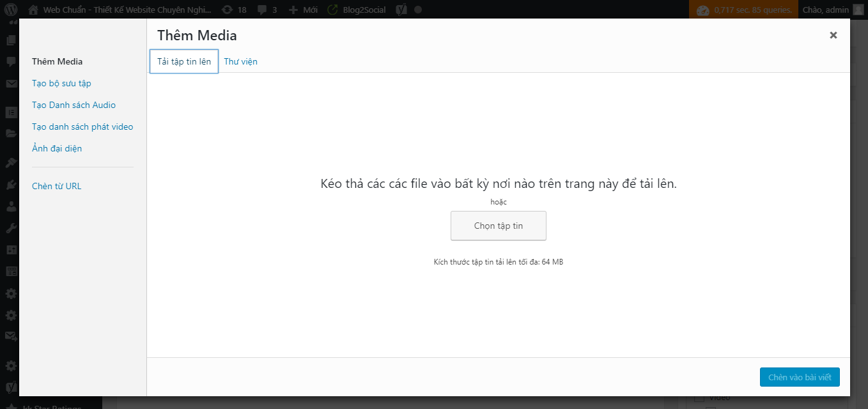This screenshot has width=868, height=409.
Task: Close the Thêm Media dialog
Action: click(x=833, y=36)
